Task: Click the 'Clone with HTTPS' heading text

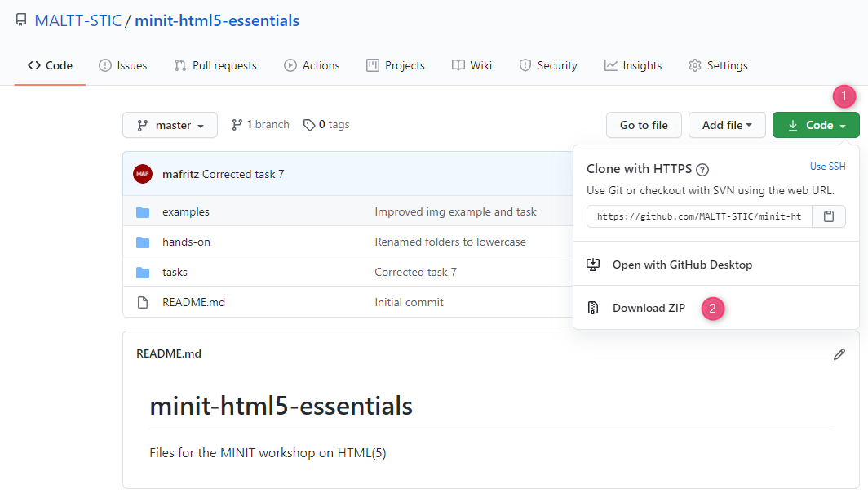Action: 640,169
